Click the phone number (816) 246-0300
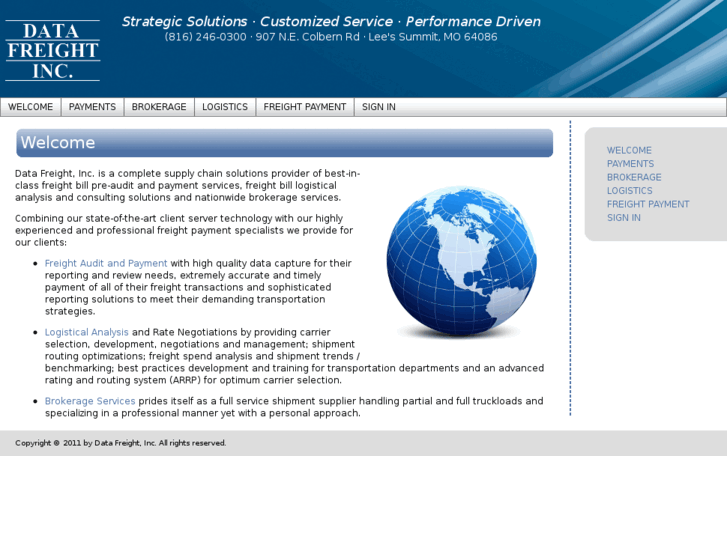 205,37
